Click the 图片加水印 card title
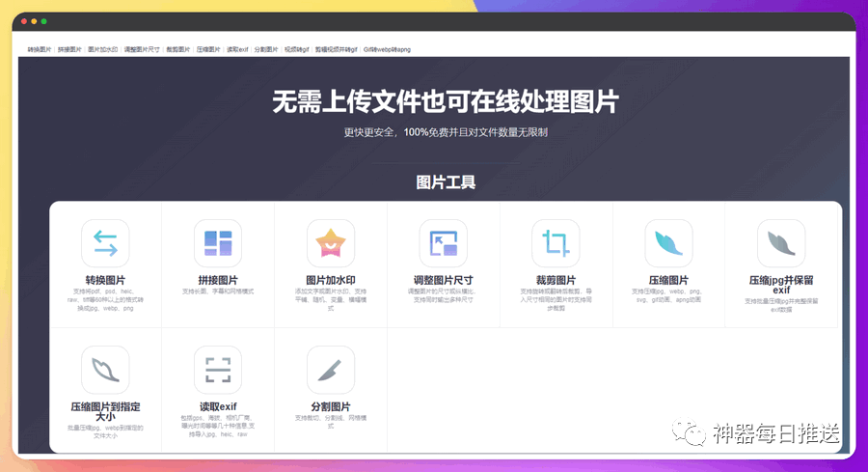This screenshot has height=472, width=868. [x=331, y=280]
